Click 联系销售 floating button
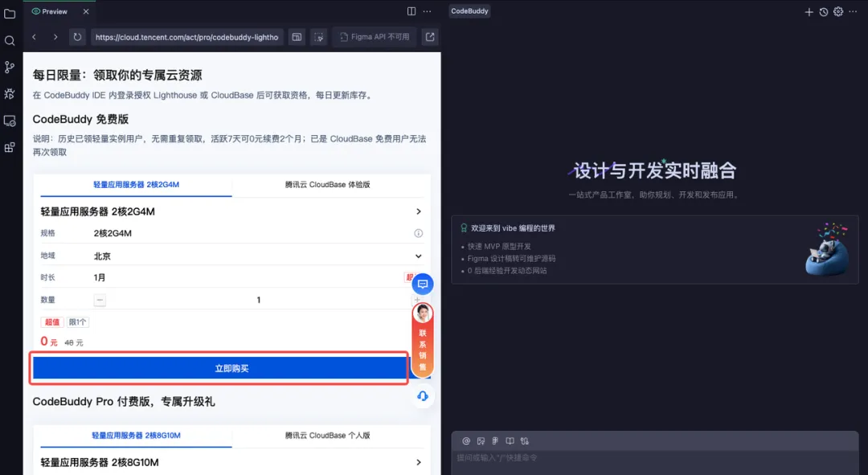Image resolution: width=868 pixels, height=475 pixels. (x=423, y=341)
